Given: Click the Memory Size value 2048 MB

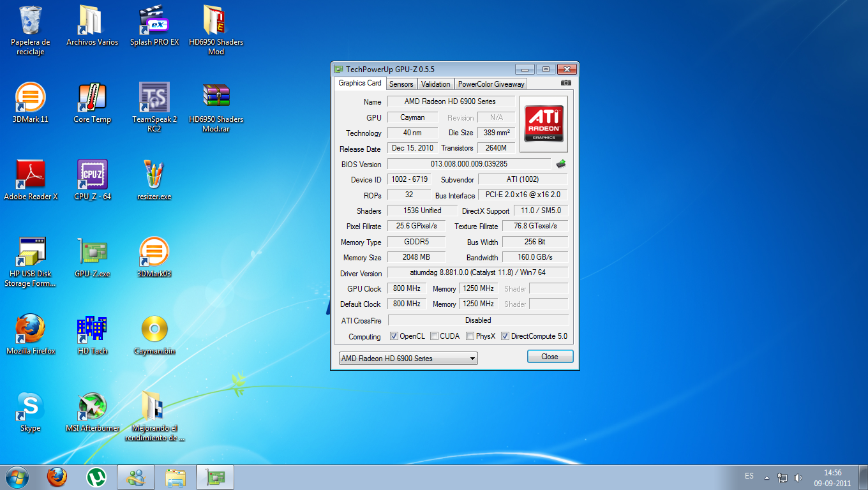Looking at the screenshot, I should [416, 257].
